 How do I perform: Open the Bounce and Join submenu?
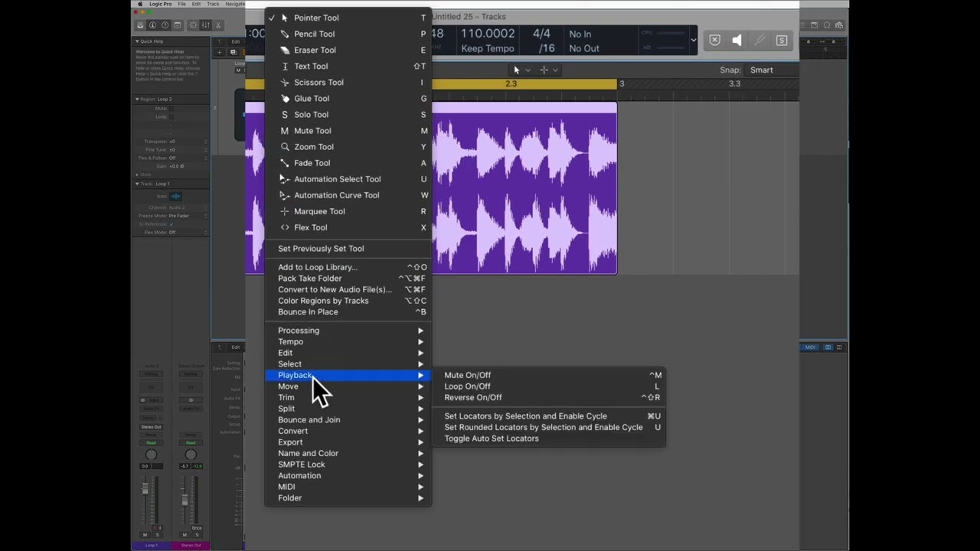[x=348, y=420]
